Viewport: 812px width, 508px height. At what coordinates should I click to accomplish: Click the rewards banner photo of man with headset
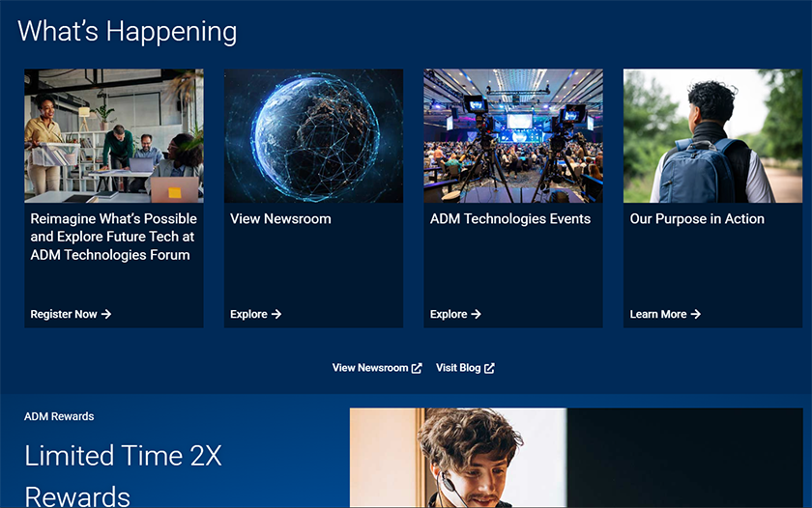point(575,458)
